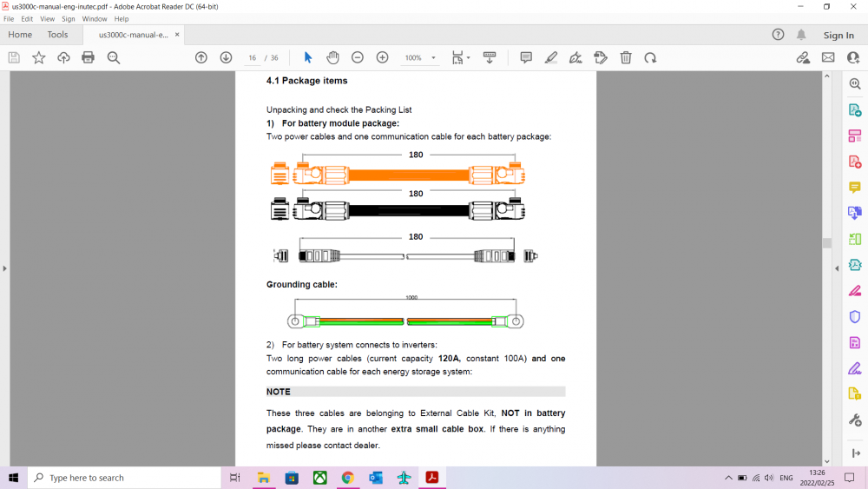Open the Sign document pen tool
Image resolution: width=868 pixels, height=489 pixels.
click(x=575, y=57)
